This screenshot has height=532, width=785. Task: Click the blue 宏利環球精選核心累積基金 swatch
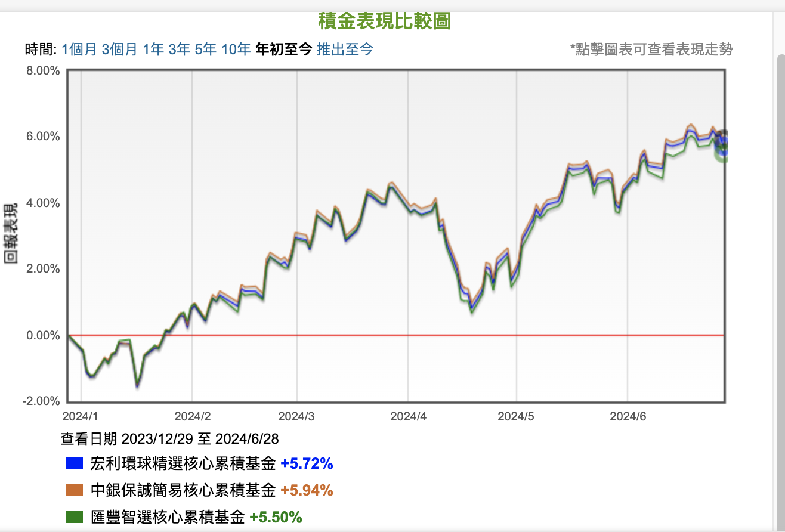pos(75,463)
